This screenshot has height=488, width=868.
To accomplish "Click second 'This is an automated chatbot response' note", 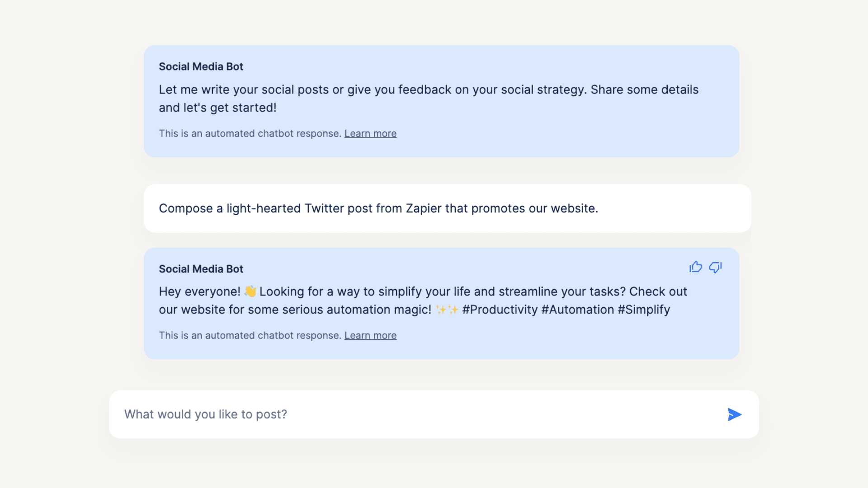I will [x=250, y=336].
